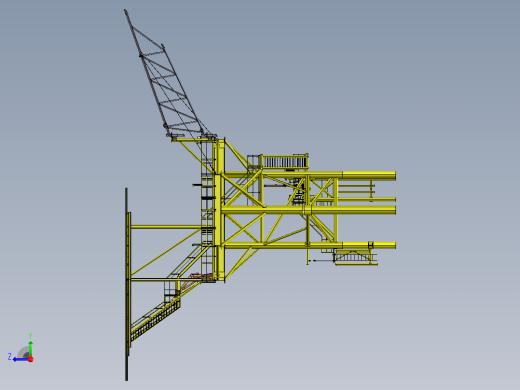This screenshot has height=390, width=520.
Task: Select the inclined stairway at the lower left of the model
Action: tap(155, 321)
